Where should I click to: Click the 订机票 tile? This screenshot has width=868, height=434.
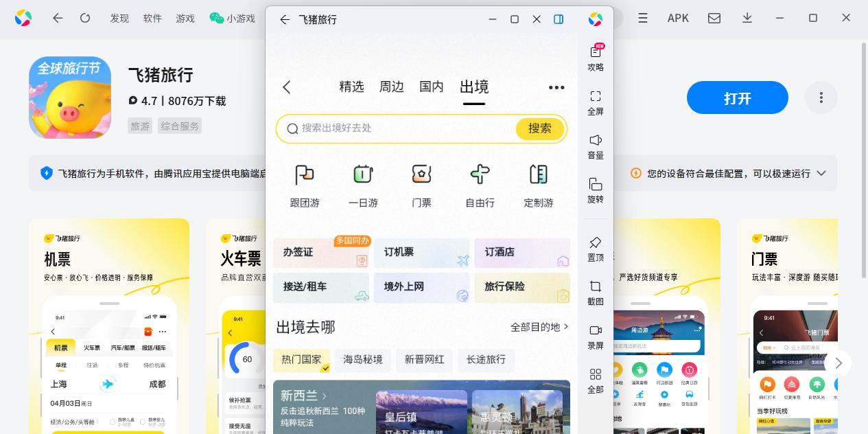421,253
